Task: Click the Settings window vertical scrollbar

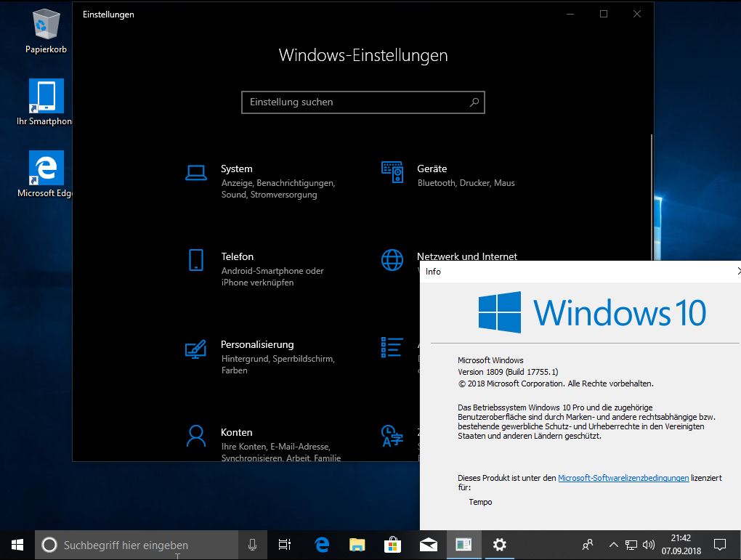Action: pos(652,197)
